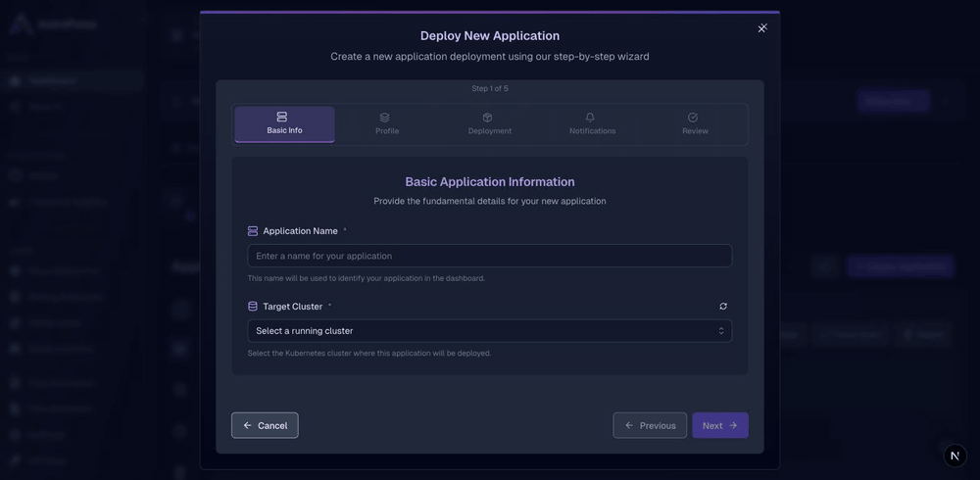This screenshot has height=480, width=980.
Task: Click the 'Provide the fundamental details' subtitle
Action: click(489, 201)
